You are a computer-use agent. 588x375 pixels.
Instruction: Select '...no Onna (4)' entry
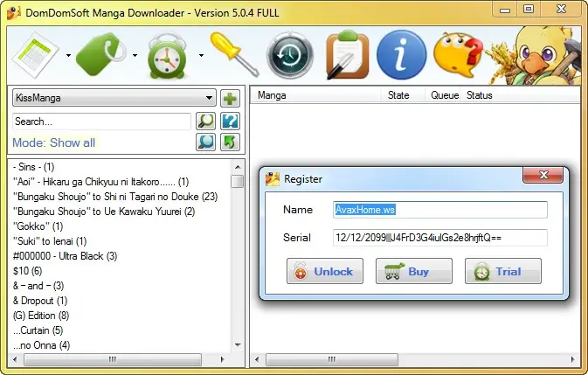pos(41,345)
